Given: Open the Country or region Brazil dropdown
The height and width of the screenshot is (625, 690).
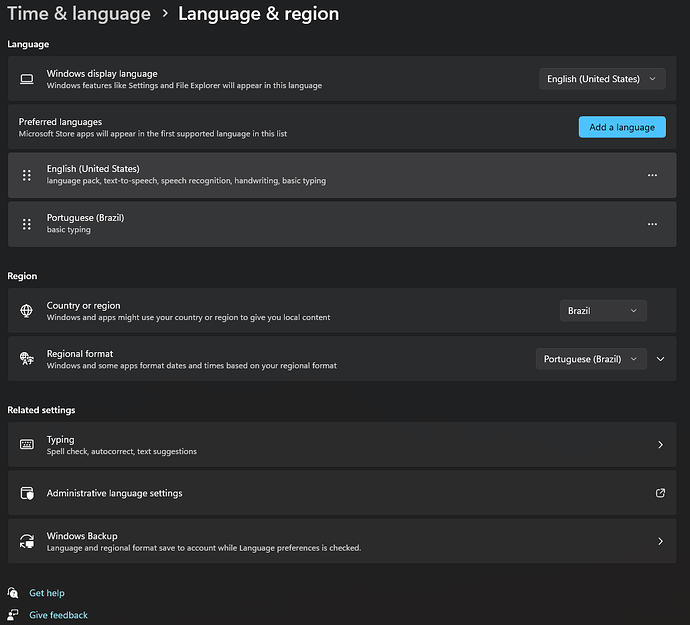Looking at the screenshot, I should (603, 311).
